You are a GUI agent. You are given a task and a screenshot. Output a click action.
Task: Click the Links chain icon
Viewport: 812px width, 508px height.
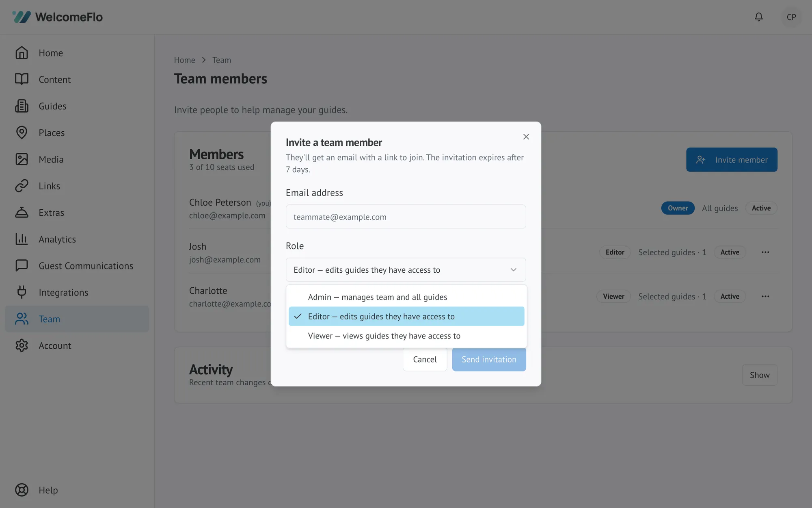22,186
